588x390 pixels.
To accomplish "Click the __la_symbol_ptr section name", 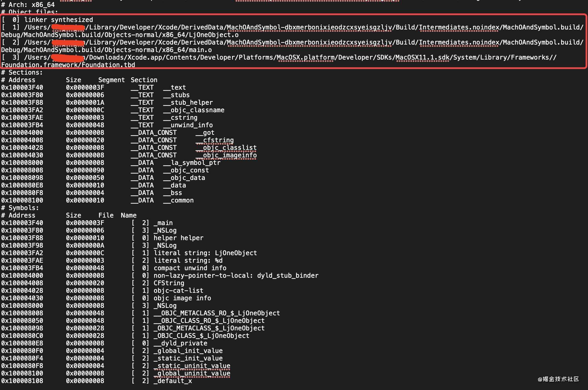I will coord(192,163).
